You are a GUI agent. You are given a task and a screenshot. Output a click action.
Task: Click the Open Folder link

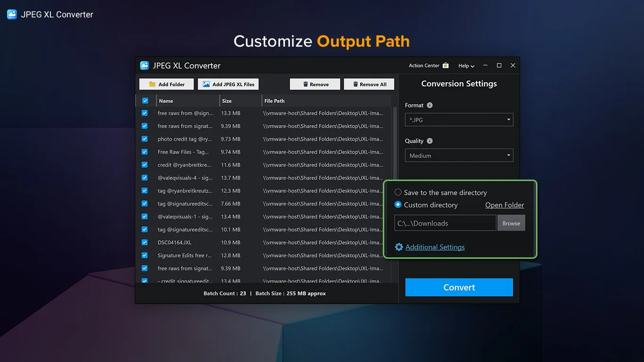[504, 205]
